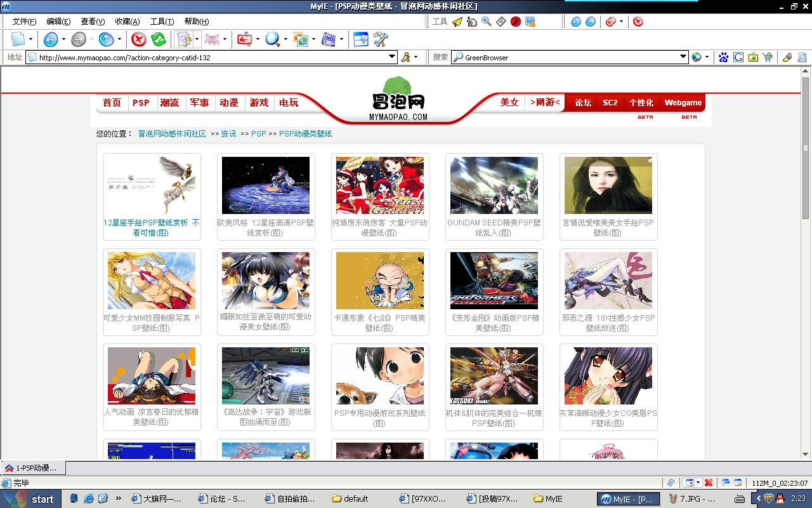Image resolution: width=812 pixels, height=508 pixels.
Task: Click the zoom-in magnifier tool icon
Action: (487, 22)
